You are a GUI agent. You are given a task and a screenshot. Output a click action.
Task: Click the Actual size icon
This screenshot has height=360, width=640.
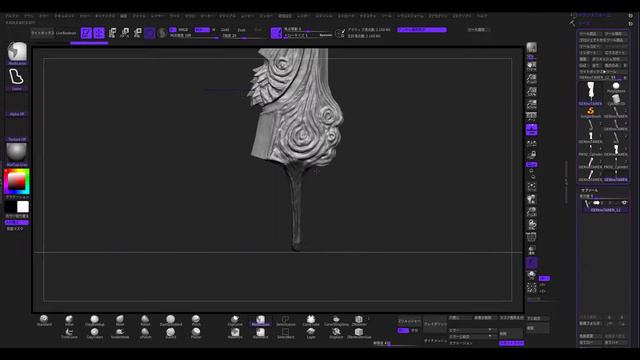[531, 91]
